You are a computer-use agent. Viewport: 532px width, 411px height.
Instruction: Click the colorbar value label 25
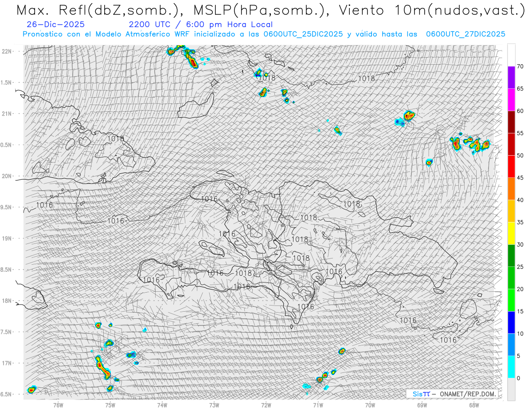tap(520, 267)
